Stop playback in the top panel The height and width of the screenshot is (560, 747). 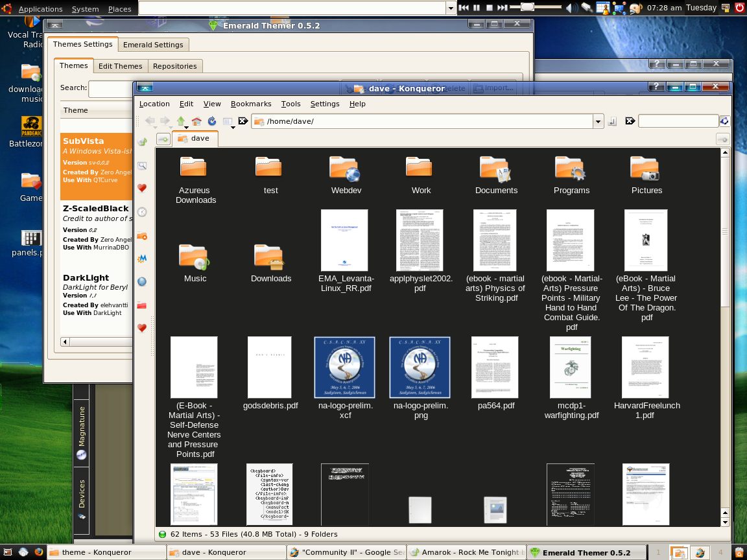(x=490, y=8)
